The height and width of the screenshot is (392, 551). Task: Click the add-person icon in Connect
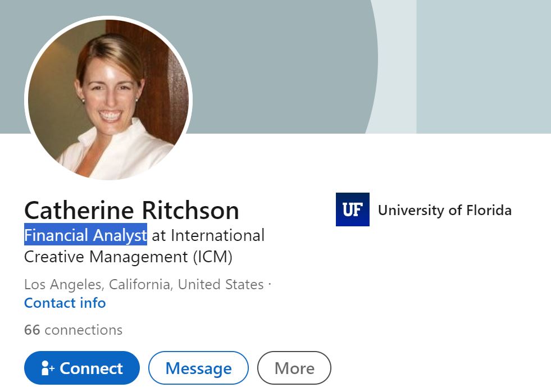click(47, 368)
